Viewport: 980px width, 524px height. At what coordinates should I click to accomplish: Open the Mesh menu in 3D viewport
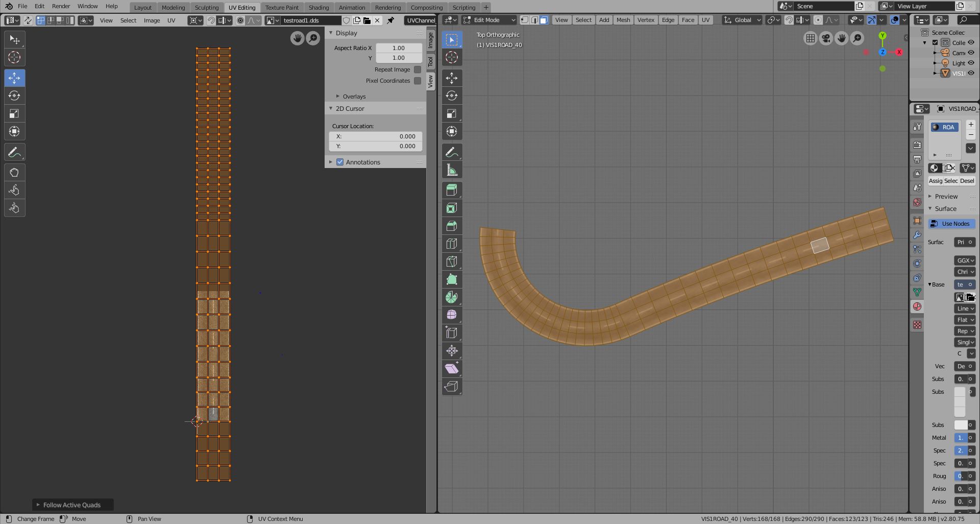[623, 20]
